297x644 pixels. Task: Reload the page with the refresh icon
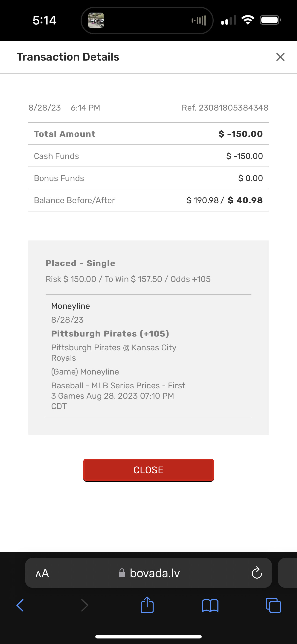(256, 573)
